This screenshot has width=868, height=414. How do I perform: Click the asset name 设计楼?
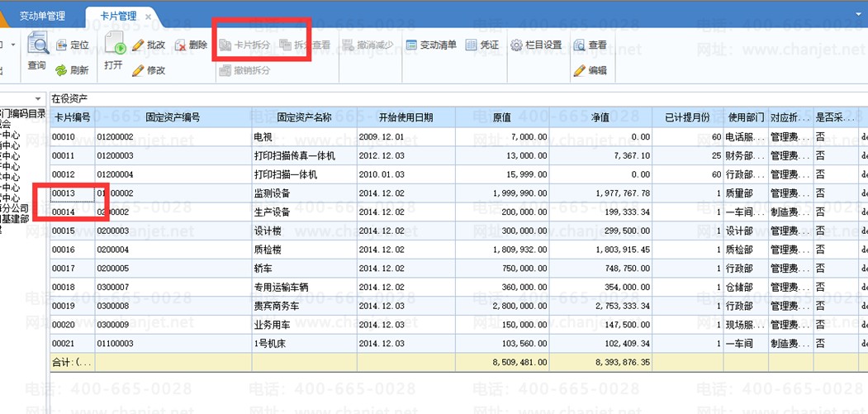268,231
